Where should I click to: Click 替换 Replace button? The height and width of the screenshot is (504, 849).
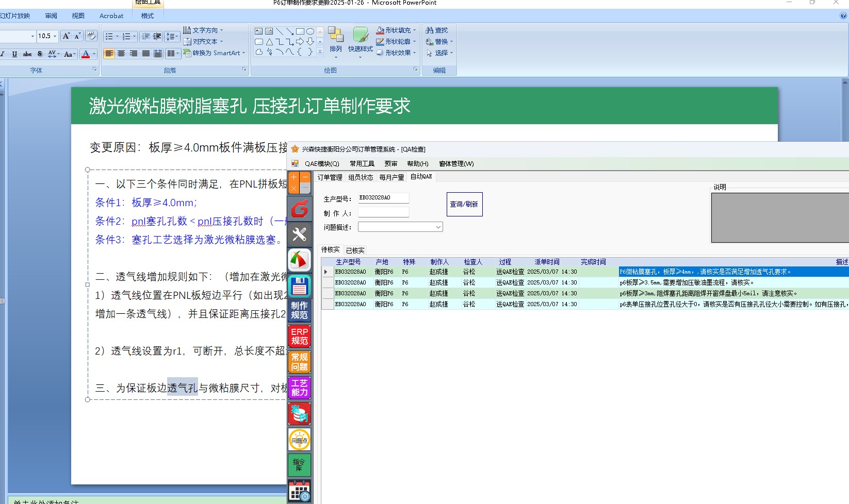point(439,42)
